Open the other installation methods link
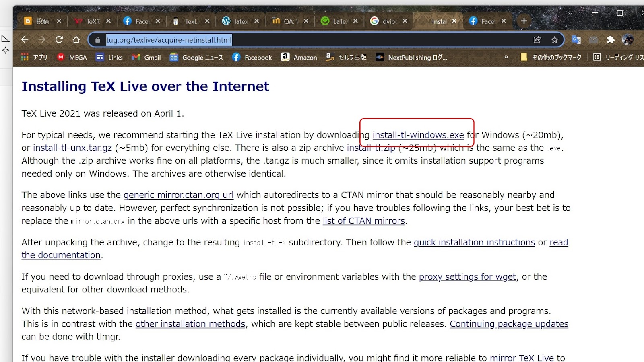The height and width of the screenshot is (362, 644). click(190, 324)
